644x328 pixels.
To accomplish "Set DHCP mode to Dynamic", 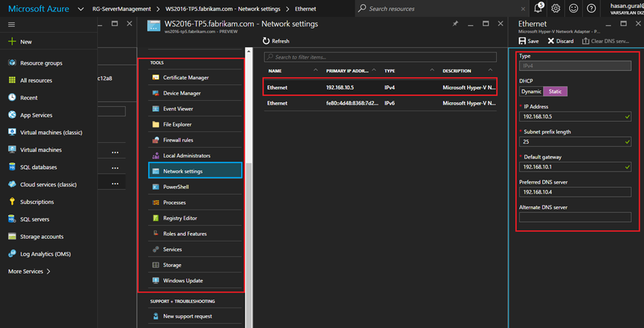I will click(x=531, y=91).
